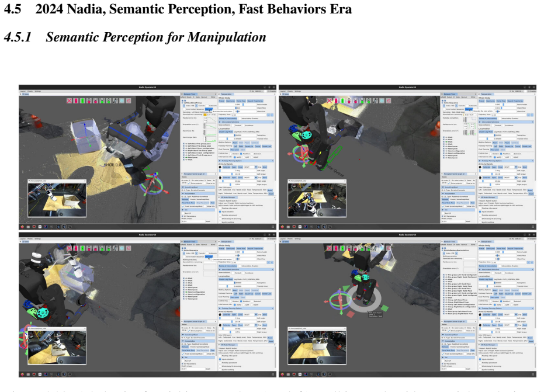Click right hand icon in top-left Arms & Hands

(x=220, y=178)
